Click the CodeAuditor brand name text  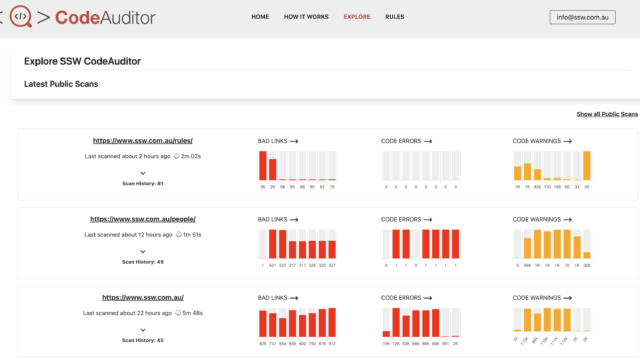coord(105,18)
